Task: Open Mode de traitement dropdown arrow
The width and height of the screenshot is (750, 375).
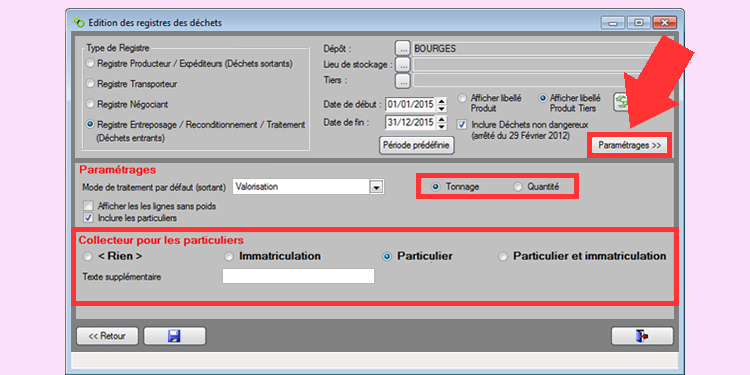Action: click(x=377, y=187)
